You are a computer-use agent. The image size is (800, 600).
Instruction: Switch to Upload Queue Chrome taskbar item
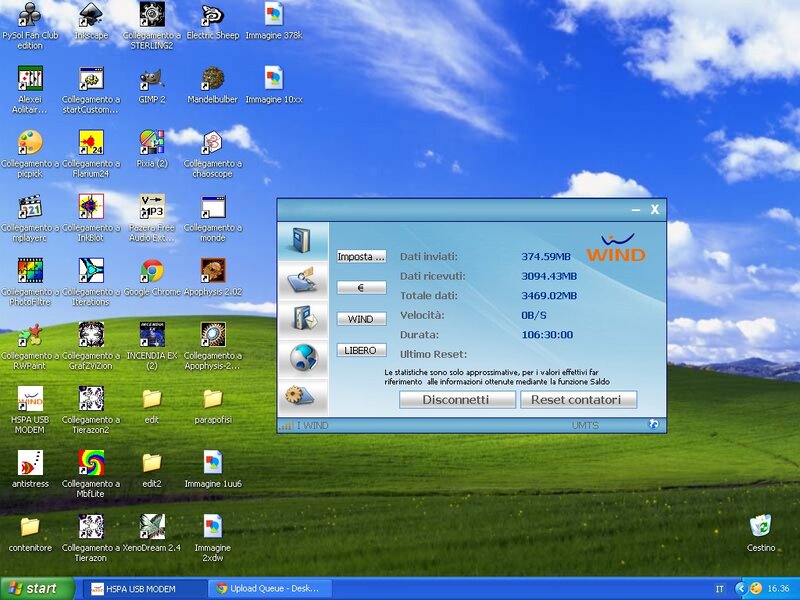click(x=270, y=589)
